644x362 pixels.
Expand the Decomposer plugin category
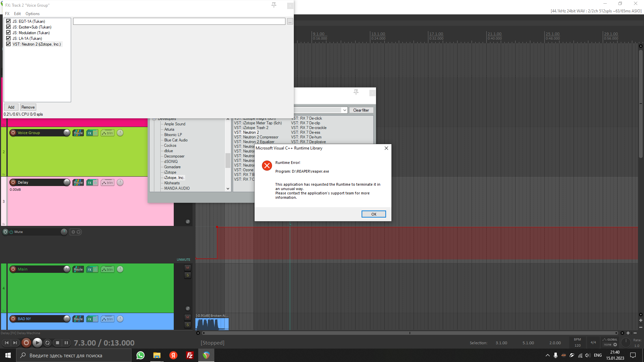pos(175,156)
